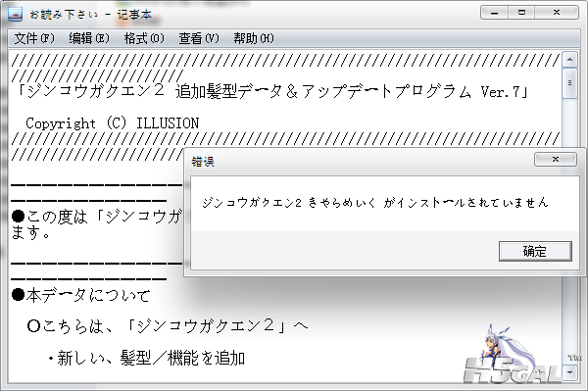The width and height of the screenshot is (588, 391).
Task: Open the 帮助(H) menu
Action: tap(254, 38)
